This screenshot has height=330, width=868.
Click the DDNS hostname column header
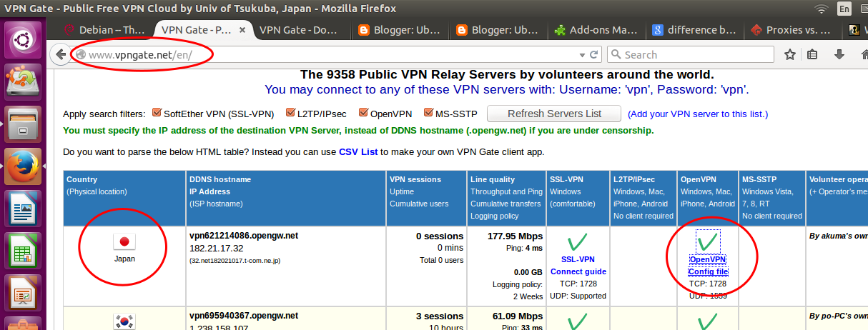pyautogui.click(x=220, y=179)
